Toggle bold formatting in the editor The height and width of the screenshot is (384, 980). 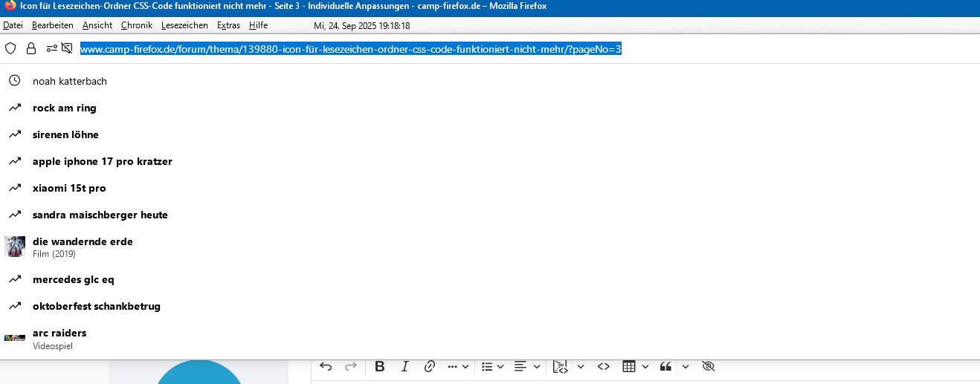coord(380,366)
